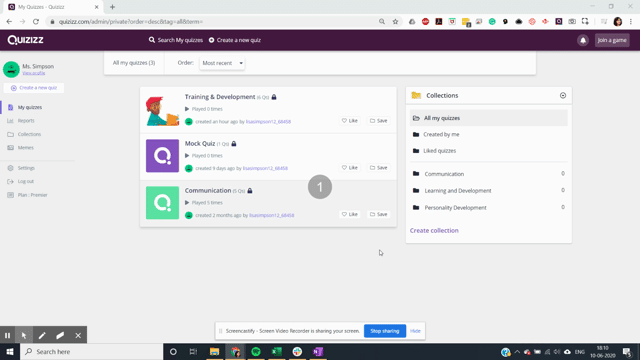Image resolution: width=640 pixels, height=360 pixels.
Task: Open Chrome browser menu
Action: click(x=631, y=22)
